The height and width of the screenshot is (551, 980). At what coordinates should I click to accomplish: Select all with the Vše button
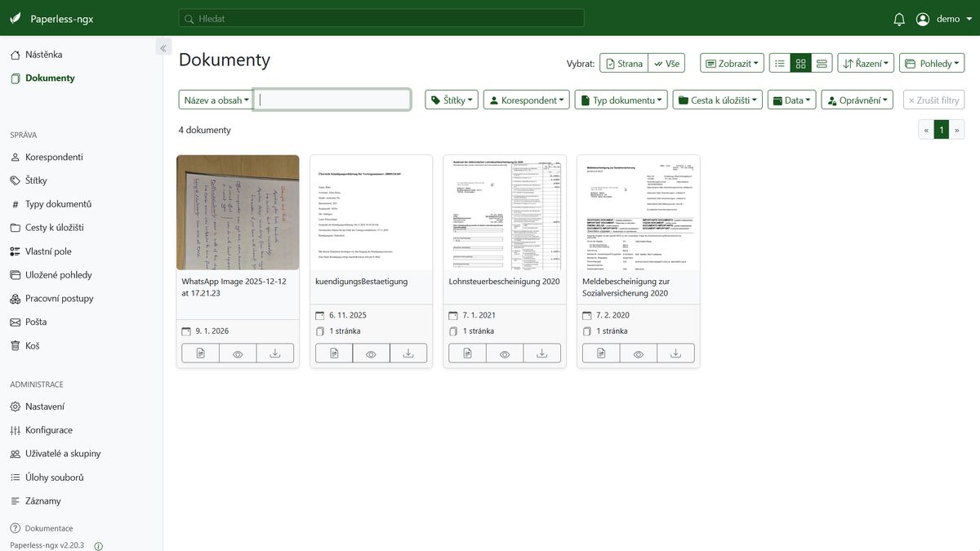[666, 64]
